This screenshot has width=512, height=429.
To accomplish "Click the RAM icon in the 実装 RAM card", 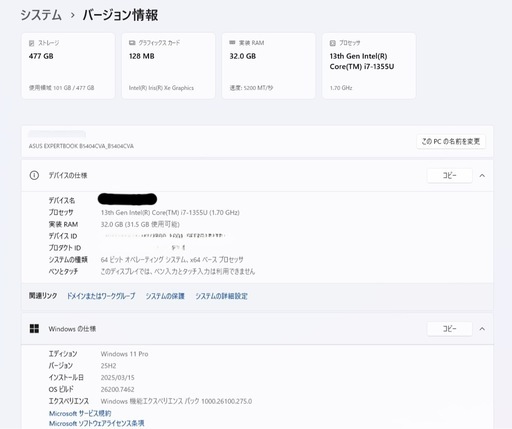I will 232,42.
